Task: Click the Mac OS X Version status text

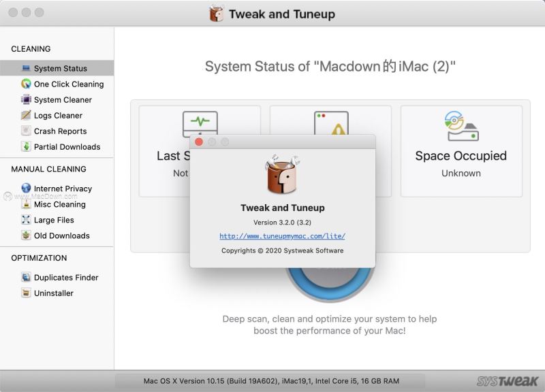Action: (271, 381)
